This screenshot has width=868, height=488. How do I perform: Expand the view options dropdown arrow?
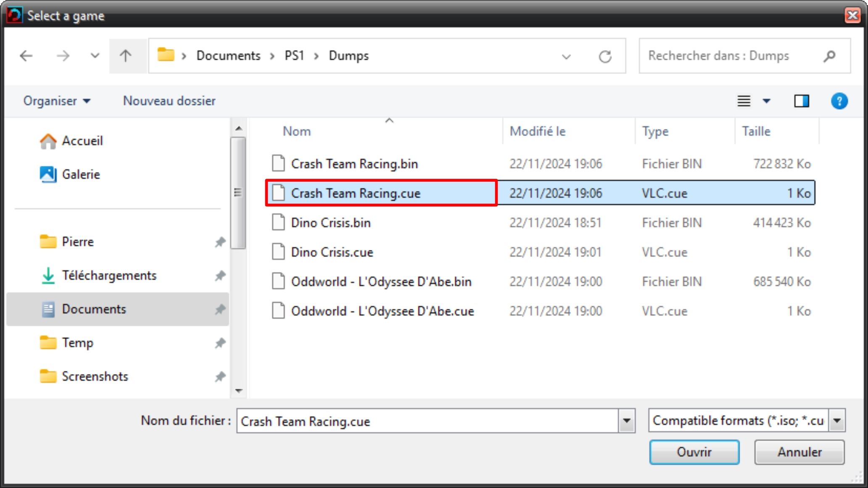coord(766,101)
